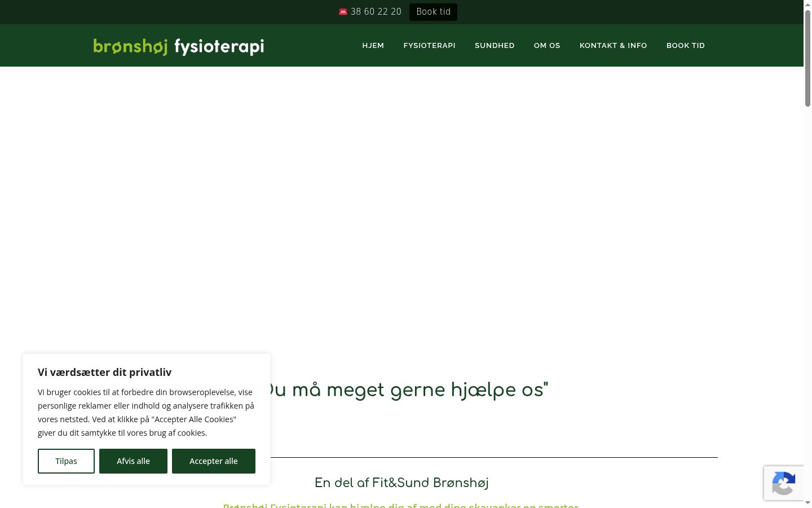Click text "En del af Fit&Sund Brønshøj"
Screen dimensions: 812x508
tap(401, 483)
